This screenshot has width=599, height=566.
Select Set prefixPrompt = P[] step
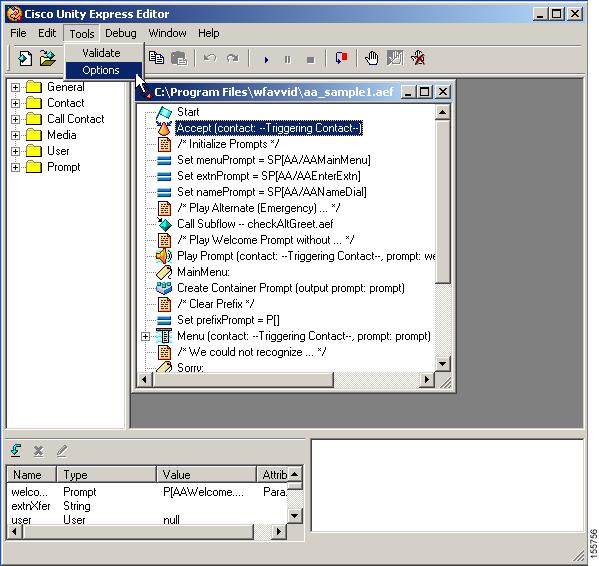click(x=228, y=320)
